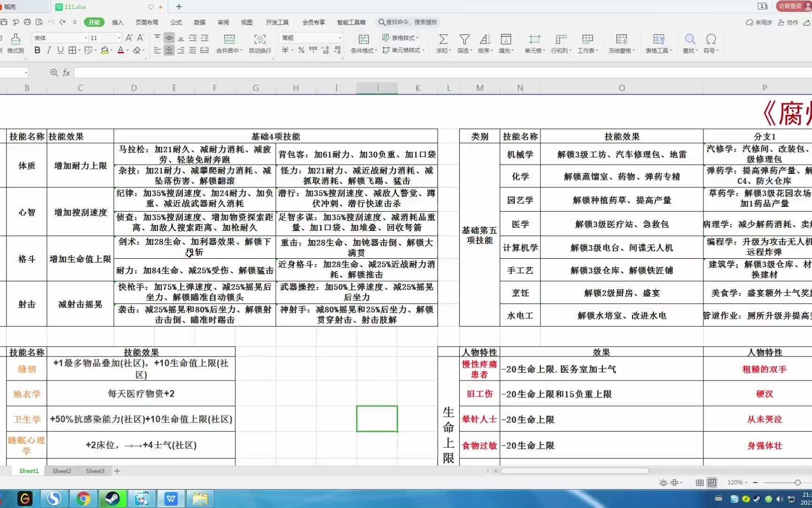Open the Sort (排序) menu
Image resolution: width=812 pixels, height=508 pixels.
coord(485,43)
